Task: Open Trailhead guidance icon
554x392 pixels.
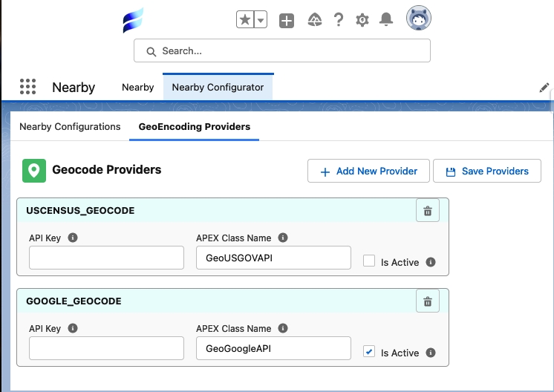Action: click(x=314, y=20)
